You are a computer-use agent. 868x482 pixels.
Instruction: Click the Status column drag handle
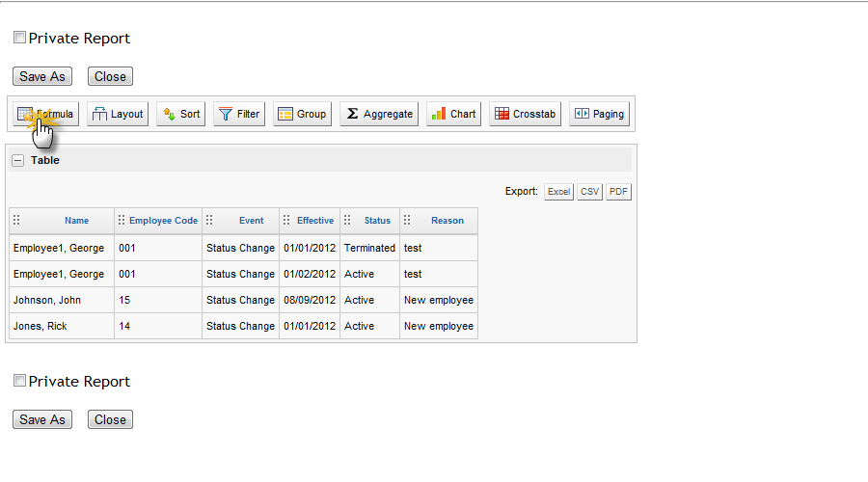[x=347, y=220]
